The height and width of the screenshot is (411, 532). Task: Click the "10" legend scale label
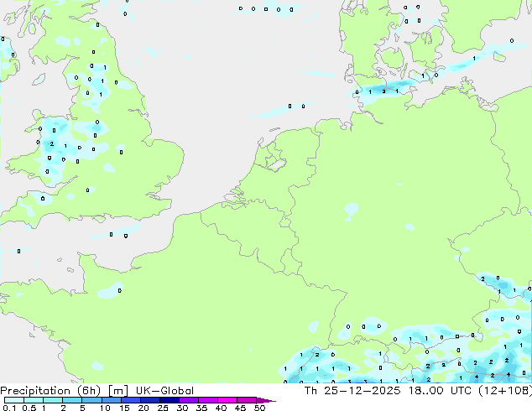(x=105, y=408)
